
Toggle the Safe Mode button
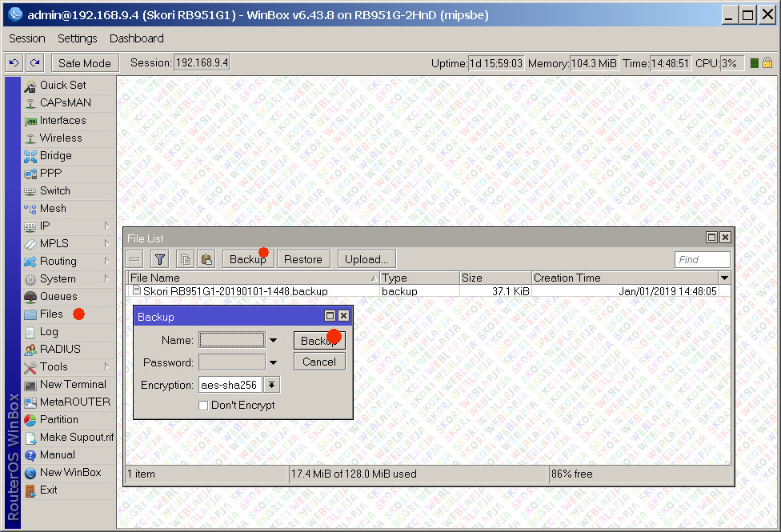[86, 63]
